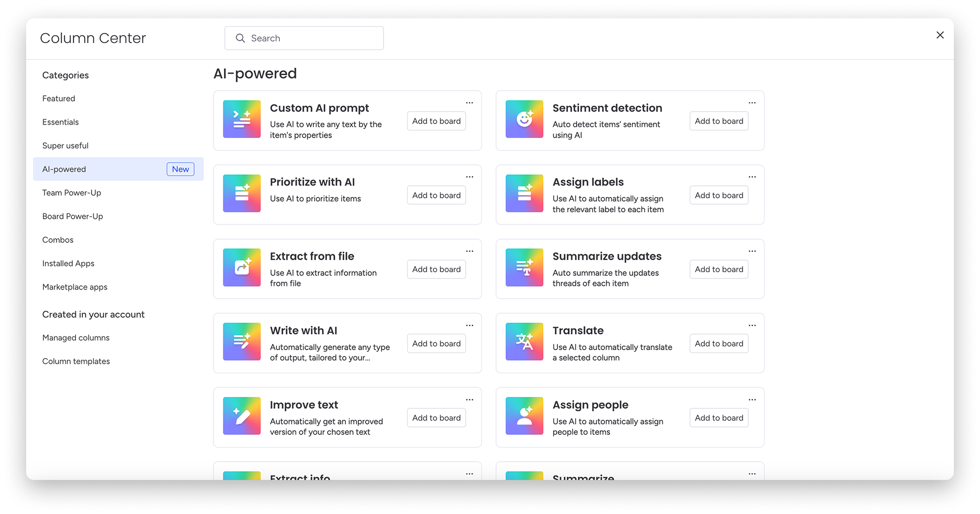Open the Team Power-Up category
Screen dimensions: 980x514
pos(118,193)
